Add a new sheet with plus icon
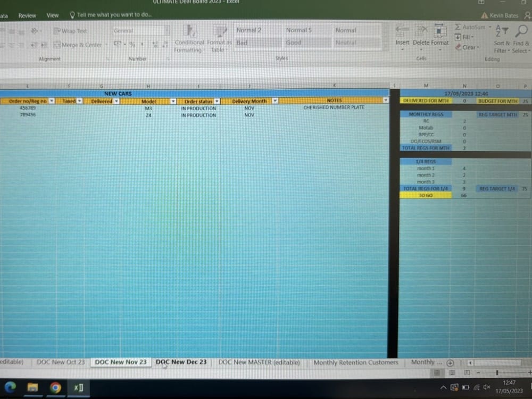The image size is (532, 399). tap(450, 363)
